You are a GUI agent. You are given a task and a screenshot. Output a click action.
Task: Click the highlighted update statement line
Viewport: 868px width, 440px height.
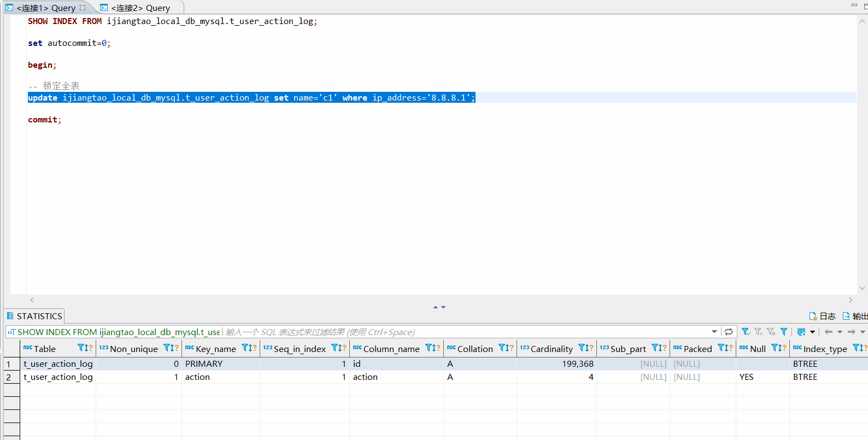pos(251,98)
